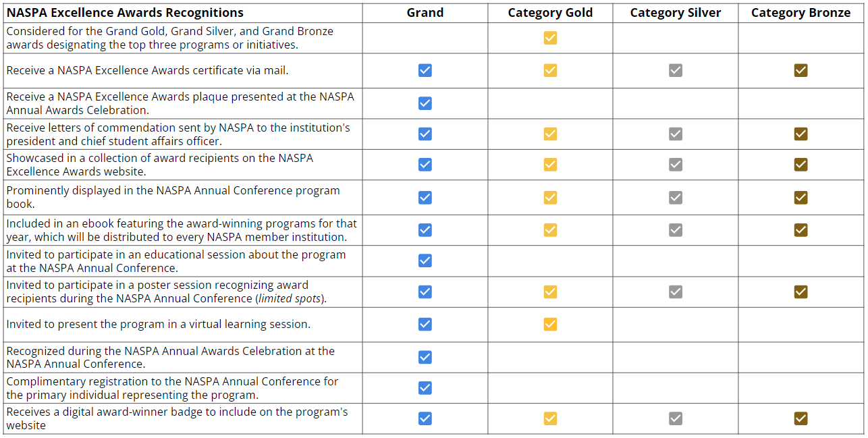Click Grand checkbox for educational session invitation
This screenshot has height=438, width=868.
(425, 261)
